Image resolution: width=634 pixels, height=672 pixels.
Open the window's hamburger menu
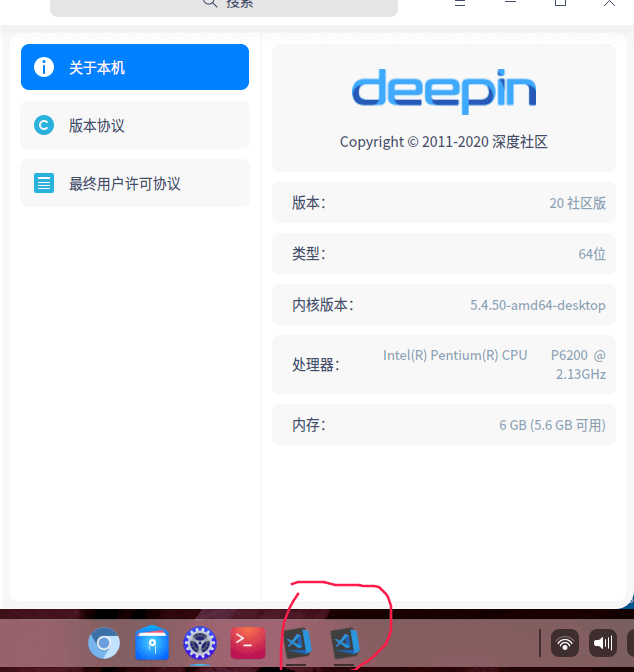(459, 4)
